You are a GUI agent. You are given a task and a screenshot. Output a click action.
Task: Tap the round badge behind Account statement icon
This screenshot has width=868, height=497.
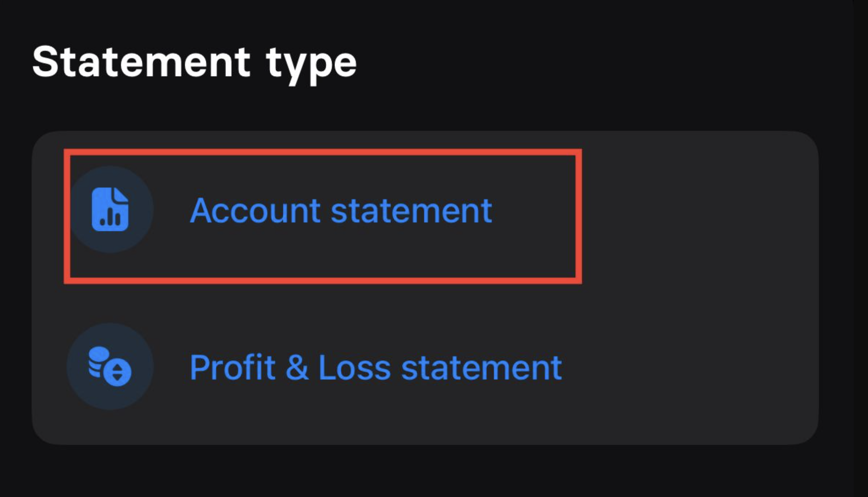click(x=110, y=209)
